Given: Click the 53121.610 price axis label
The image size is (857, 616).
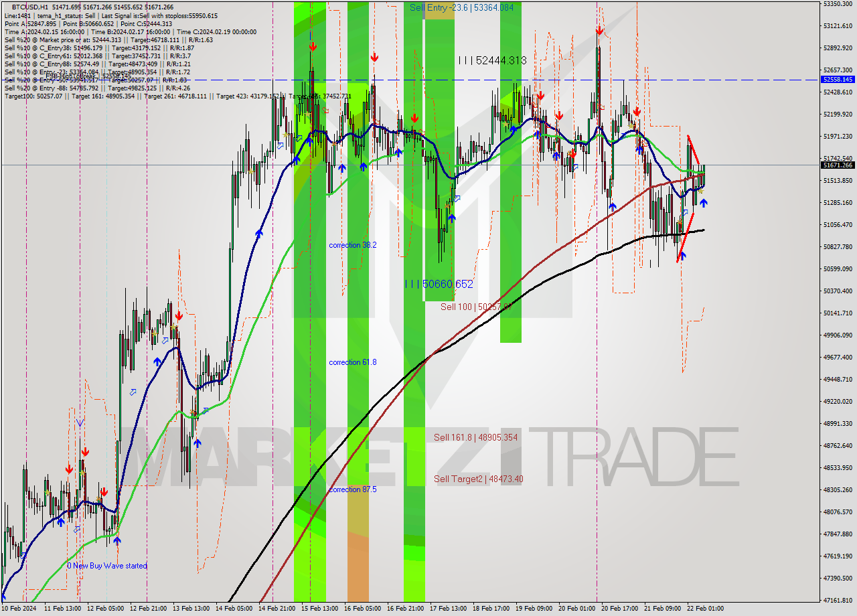Looking at the screenshot, I should coord(838,25).
